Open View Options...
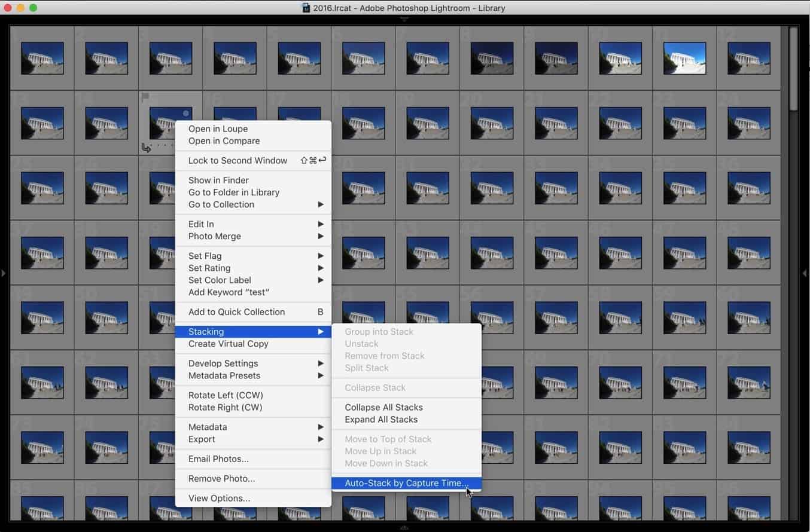The height and width of the screenshot is (532, 810). [253, 499]
